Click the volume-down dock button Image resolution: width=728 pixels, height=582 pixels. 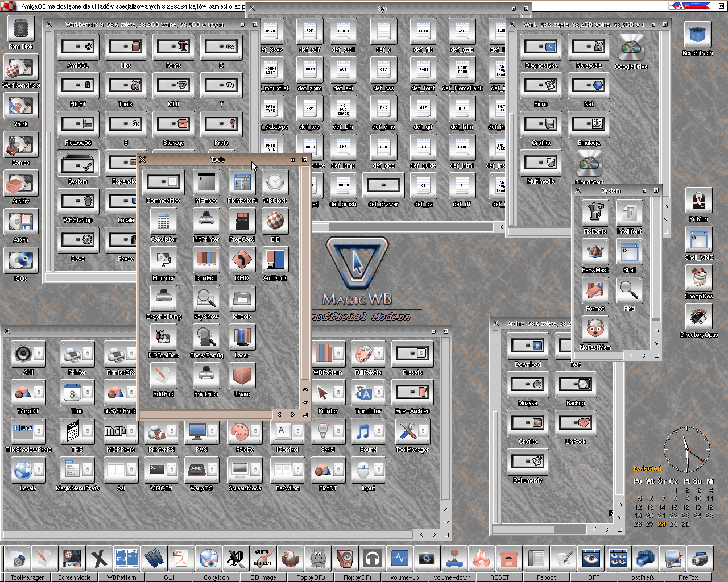tap(452, 577)
